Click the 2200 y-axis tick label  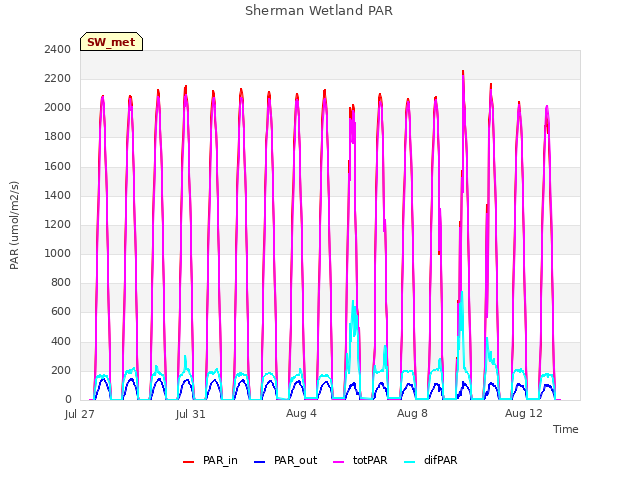58,78
